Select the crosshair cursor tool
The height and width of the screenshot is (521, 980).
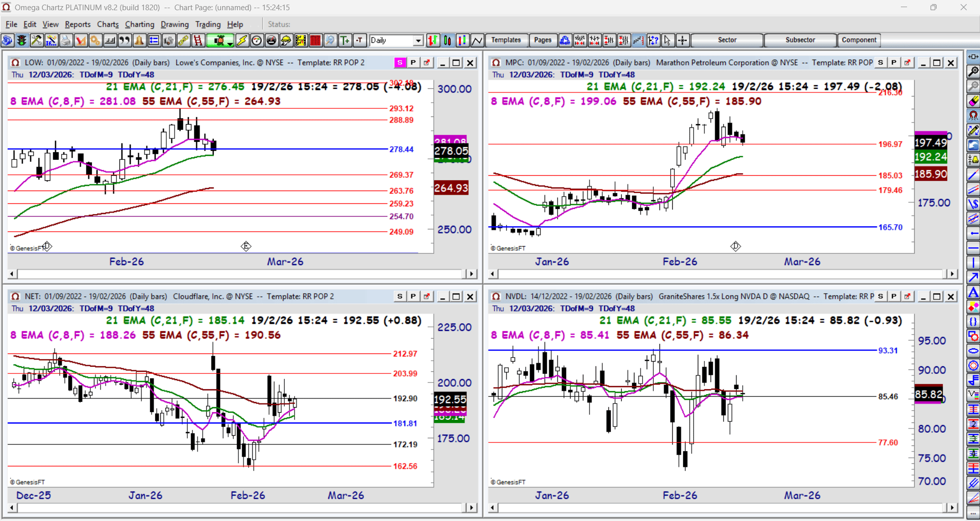point(682,40)
